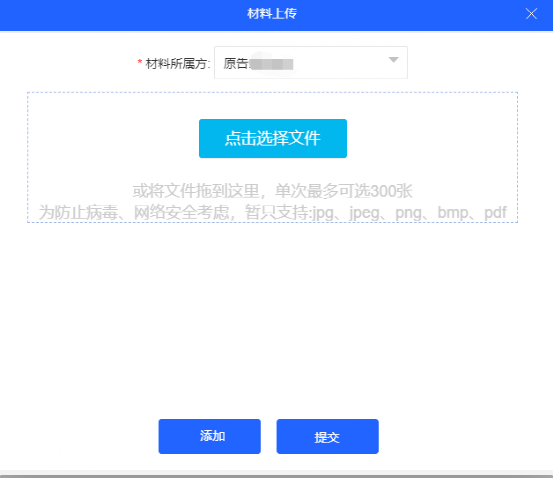Expand the party selector via its arrow
This screenshot has width=554, height=478.
[x=393, y=60]
